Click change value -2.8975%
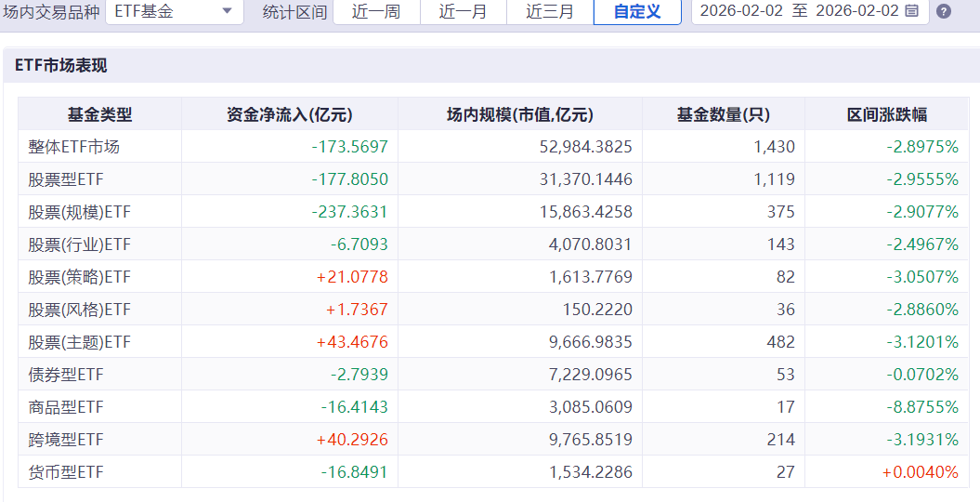The width and height of the screenshot is (980, 502). [922, 147]
